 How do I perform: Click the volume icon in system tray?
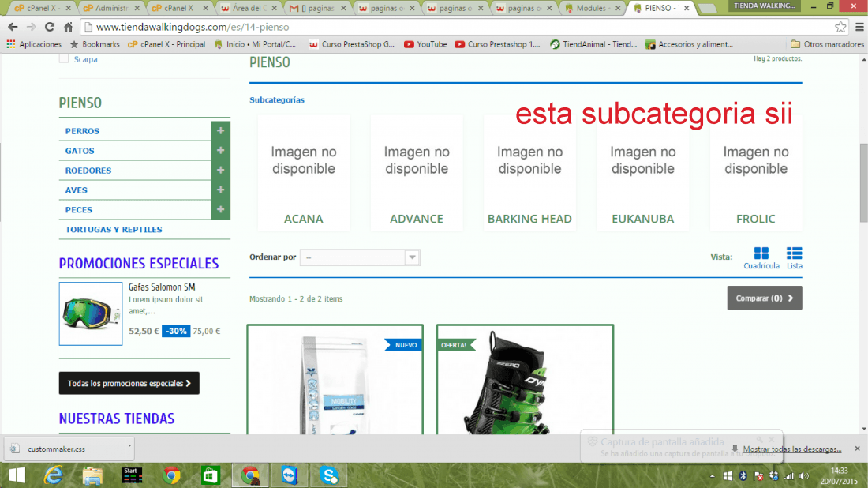[x=804, y=476]
